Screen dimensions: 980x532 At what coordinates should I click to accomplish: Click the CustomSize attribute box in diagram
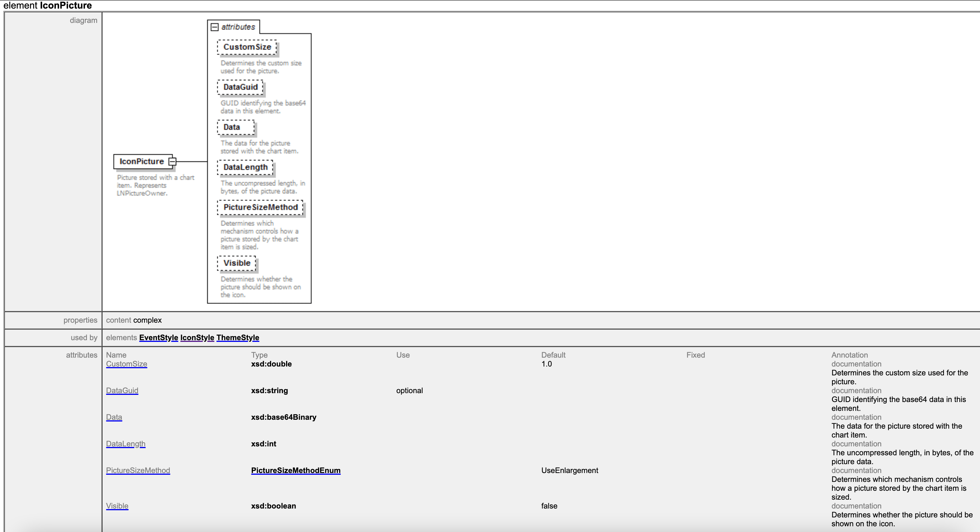[x=247, y=47]
